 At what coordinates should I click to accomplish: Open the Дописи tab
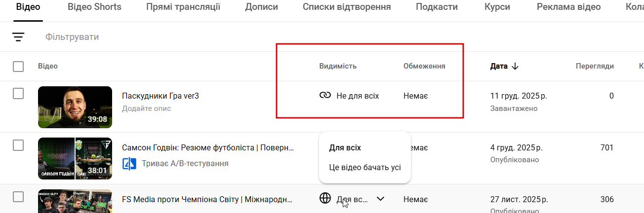tap(262, 7)
